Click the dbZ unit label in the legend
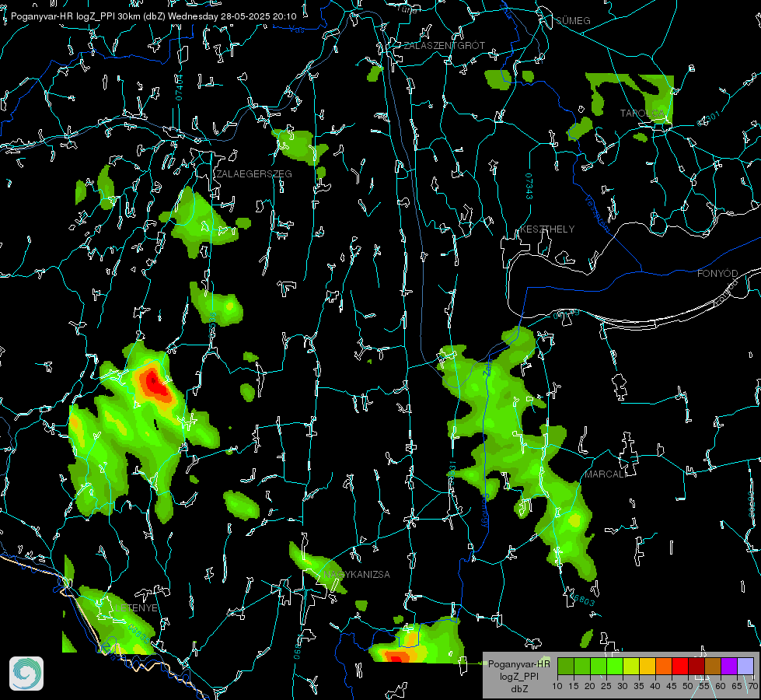The height and width of the screenshot is (700, 761). pos(518,689)
